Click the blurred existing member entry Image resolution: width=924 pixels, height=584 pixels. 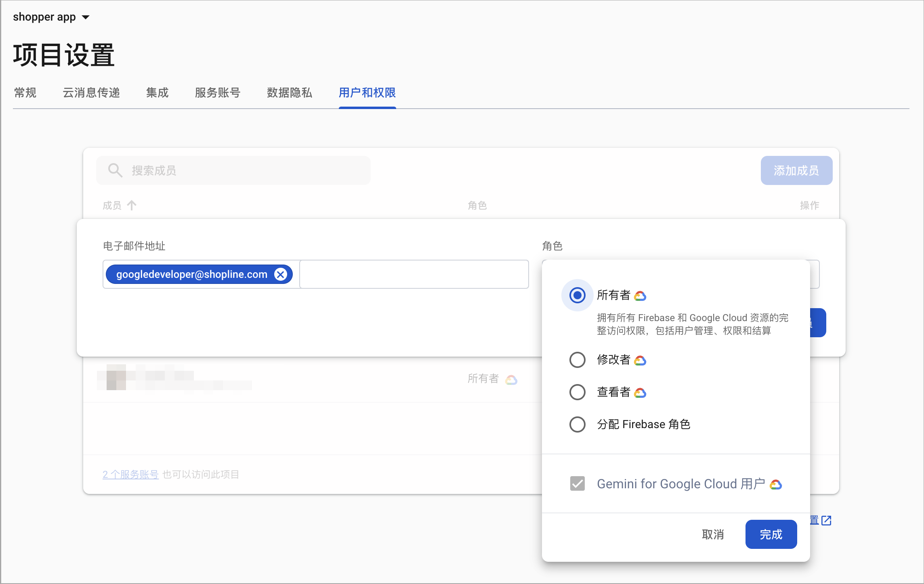click(x=174, y=378)
